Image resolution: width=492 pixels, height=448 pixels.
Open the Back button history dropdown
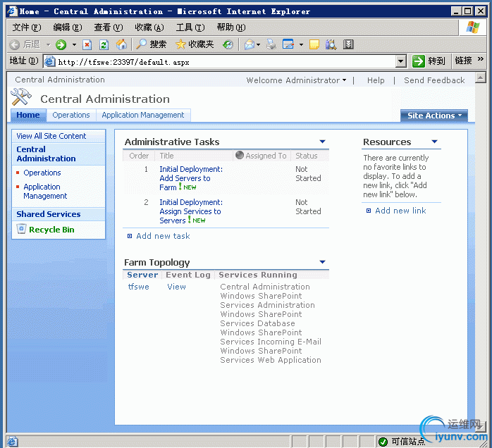pyautogui.click(x=48, y=44)
